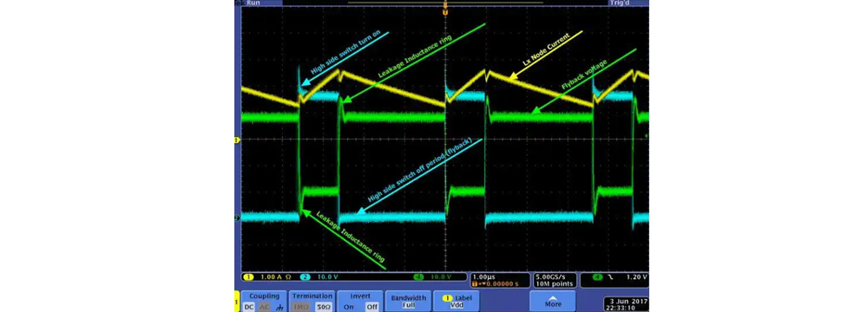Select AC coupling option
The height and width of the screenshot is (312, 868).
[264, 307]
